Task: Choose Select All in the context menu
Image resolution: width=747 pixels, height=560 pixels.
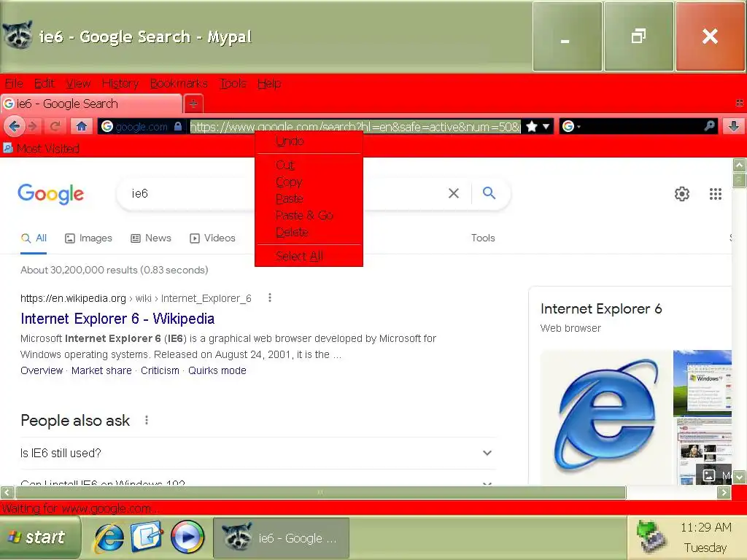Action: (x=309, y=256)
